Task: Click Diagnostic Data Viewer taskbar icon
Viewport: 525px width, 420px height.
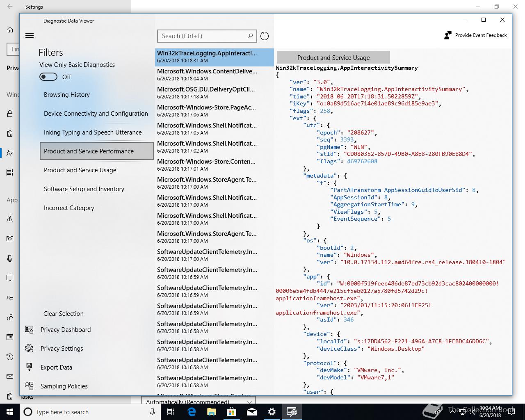Action: (292, 412)
